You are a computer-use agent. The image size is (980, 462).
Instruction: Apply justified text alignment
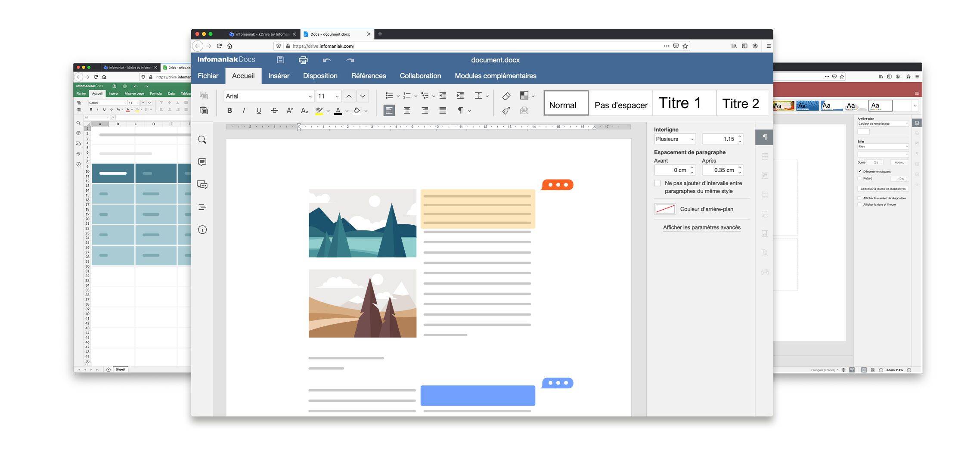[x=443, y=110]
